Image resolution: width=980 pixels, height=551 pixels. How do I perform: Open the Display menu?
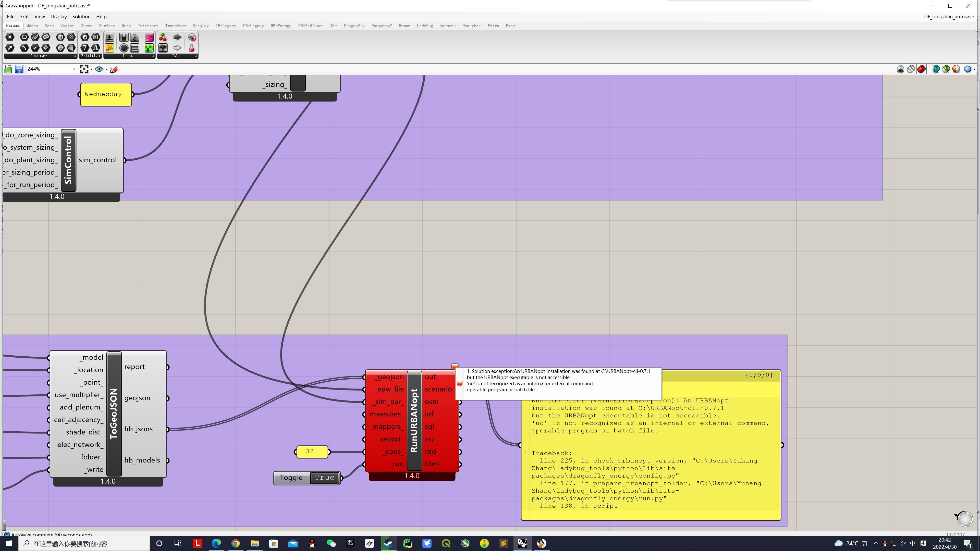point(59,17)
